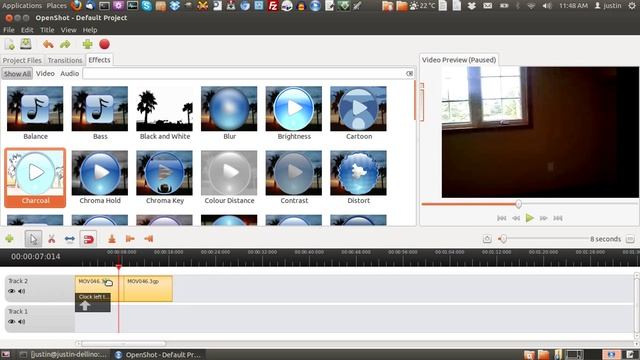
Task: Click the red Export Video button
Action: coord(104,44)
